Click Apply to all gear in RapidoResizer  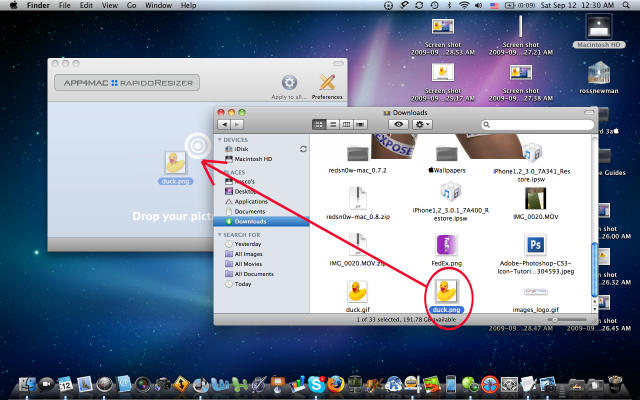(x=289, y=83)
